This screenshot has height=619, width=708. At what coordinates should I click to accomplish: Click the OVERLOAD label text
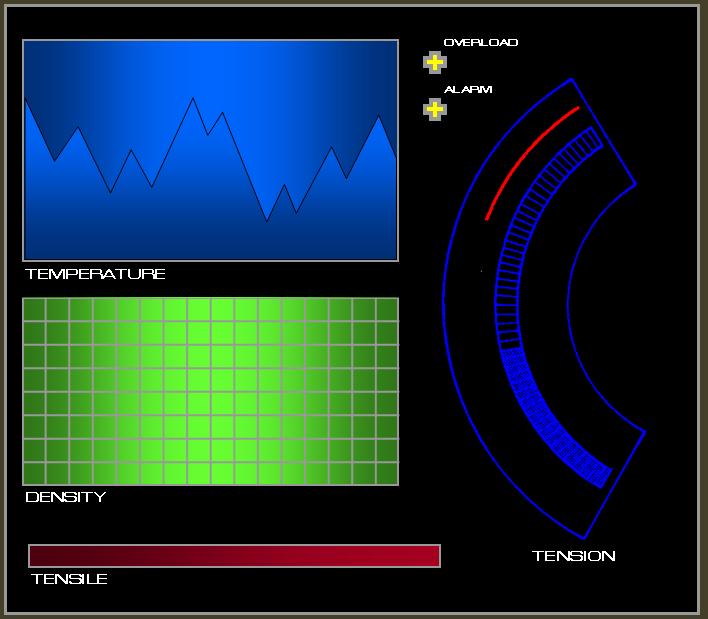coord(480,43)
